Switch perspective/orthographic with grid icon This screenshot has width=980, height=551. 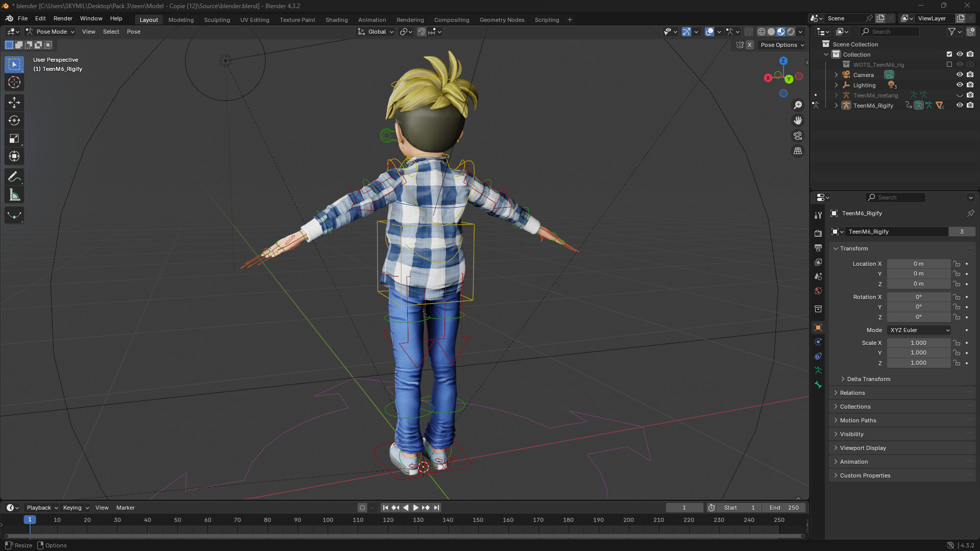pos(797,151)
